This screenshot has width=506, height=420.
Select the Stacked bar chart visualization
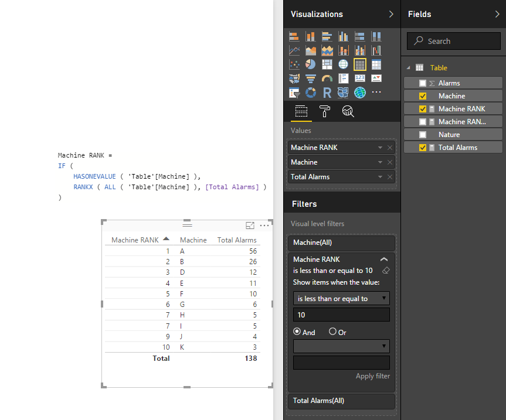(x=294, y=36)
